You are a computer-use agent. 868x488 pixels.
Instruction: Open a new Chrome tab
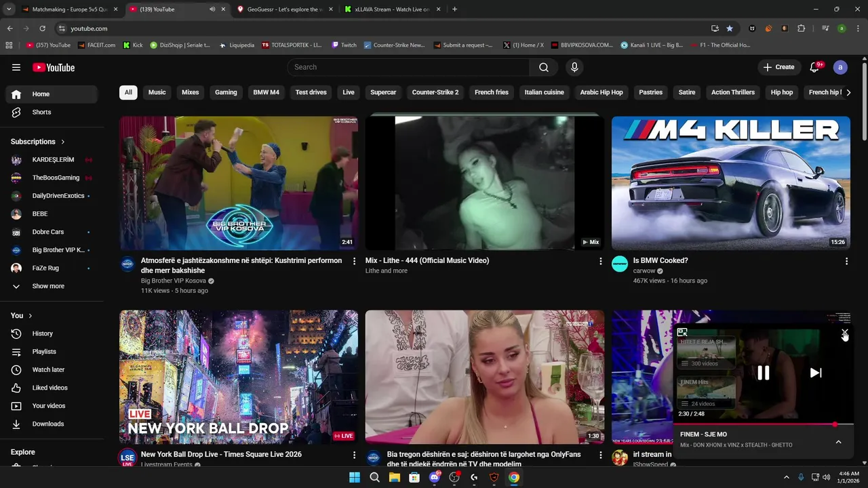(454, 9)
